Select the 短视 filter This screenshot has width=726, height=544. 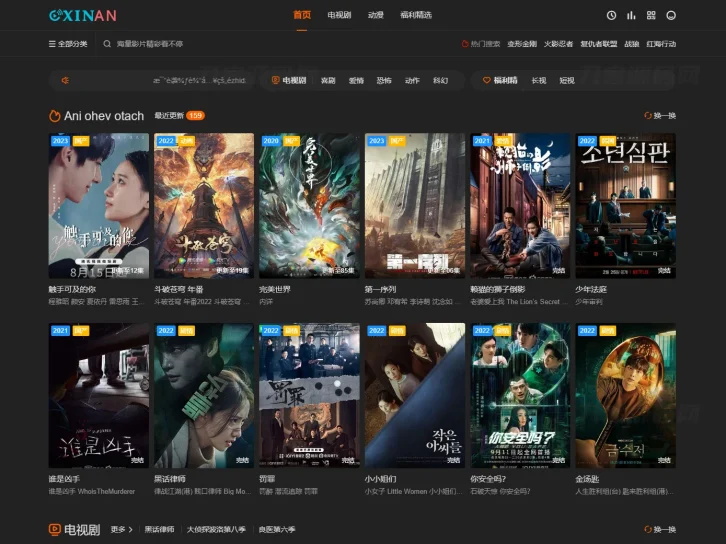pyautogui.click(x=567, y=81)
